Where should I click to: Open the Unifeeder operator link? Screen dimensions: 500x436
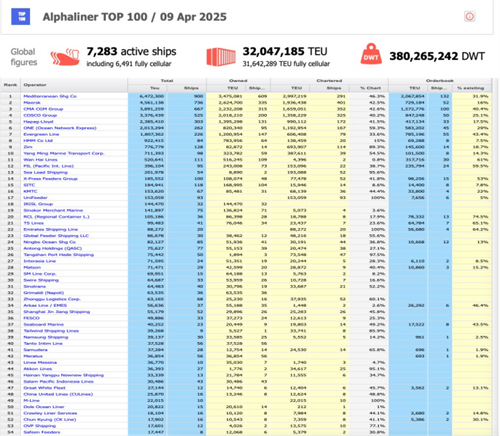(x=35, y=197)
